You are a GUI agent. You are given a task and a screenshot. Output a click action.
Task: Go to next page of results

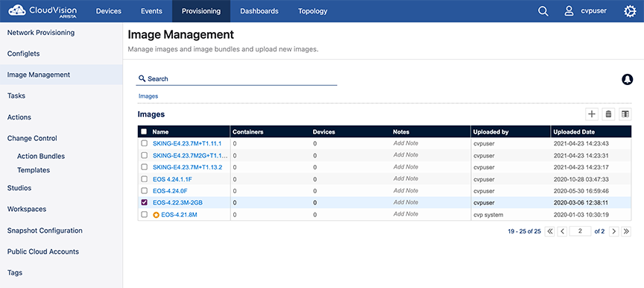click(614, 231)
